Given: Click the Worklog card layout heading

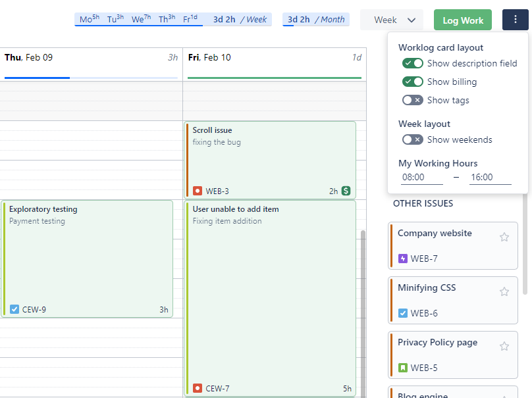Looking at the screenshot, I should point(440,47).
